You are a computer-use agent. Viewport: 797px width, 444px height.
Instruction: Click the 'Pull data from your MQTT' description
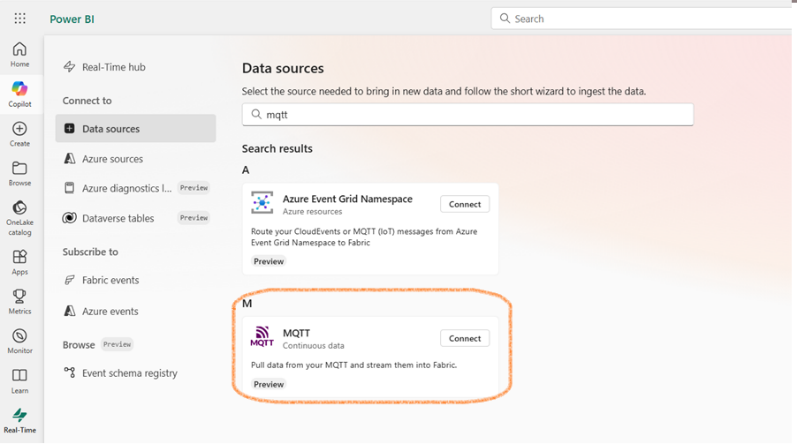pyautogui.click(x=354, y=365)
